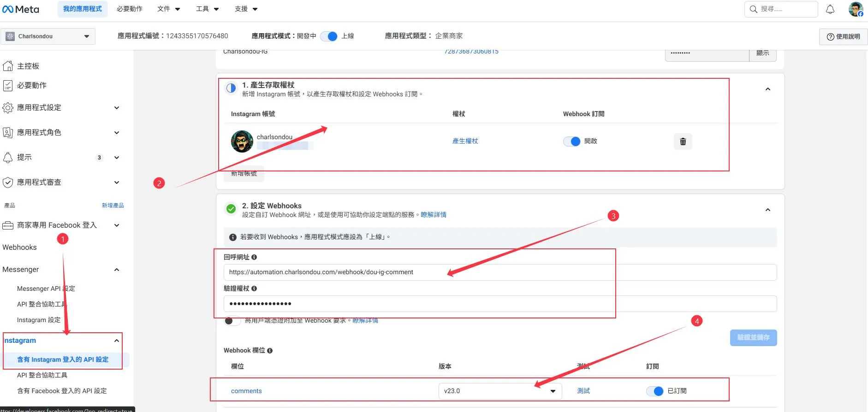Click the search magnifier icon

pyautogui.click(x=753, y=9)
